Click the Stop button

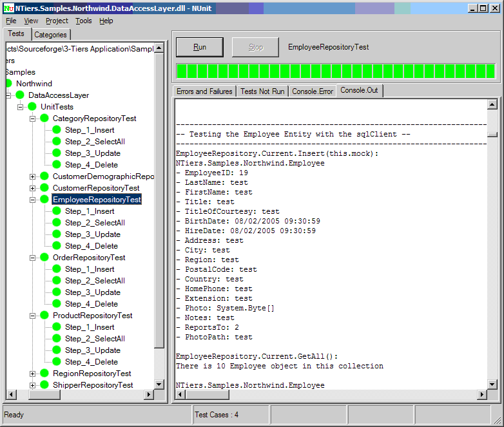click(255, 47)
